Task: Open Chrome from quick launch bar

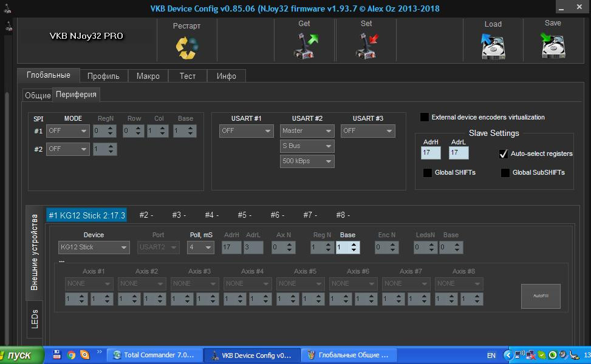Action: click(71, 354)
